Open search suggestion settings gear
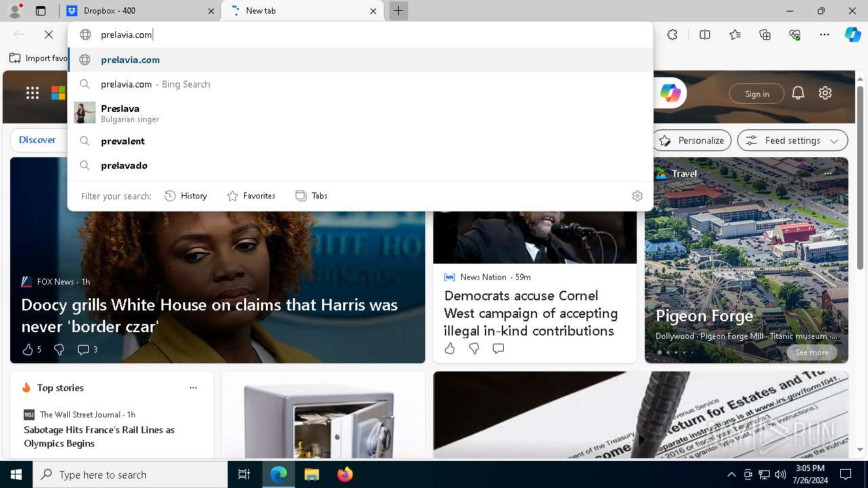 point(637,196)
